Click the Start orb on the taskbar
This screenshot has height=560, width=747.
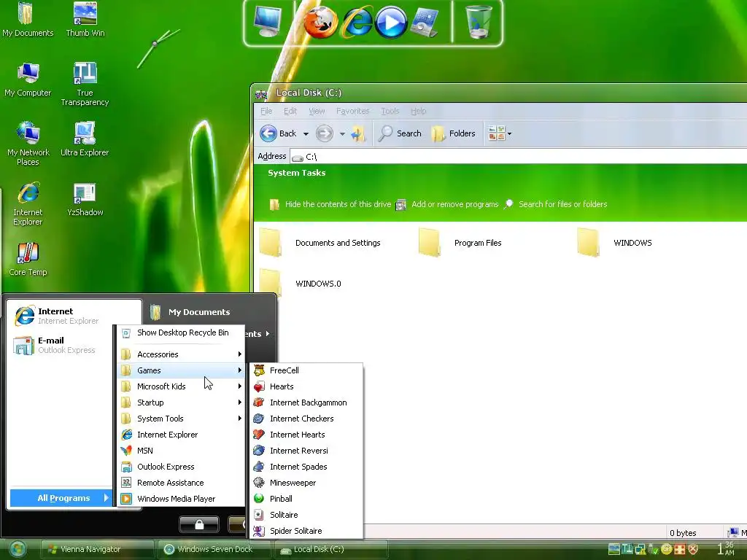click(x=18, y=550)
